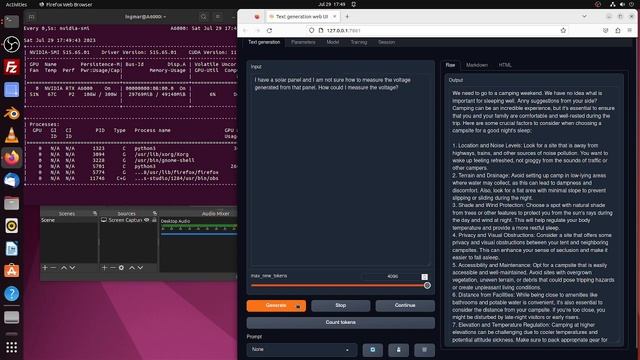The image size is (640, 360).
Task: Click the Stop button
Action: point(340,306)
